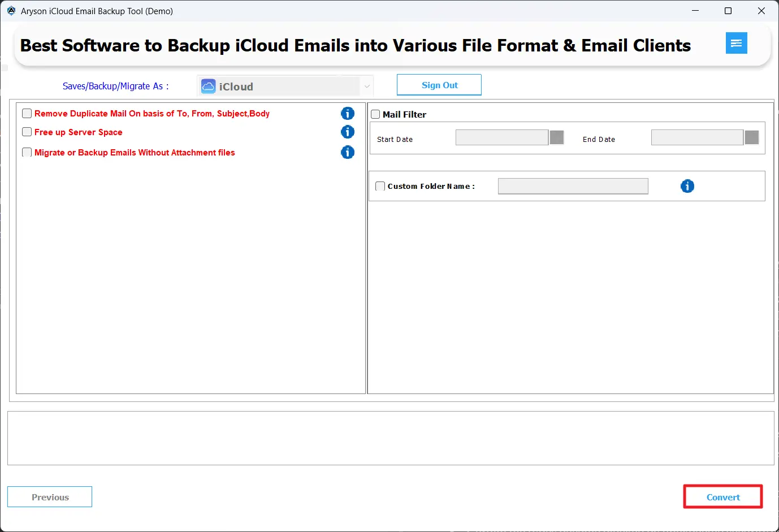Go back with the Previous button
779x532 pixels.
50,497
